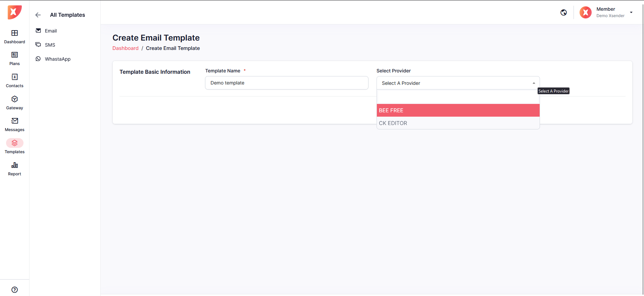This screenshot has height=296, width=644.
Task: Open the SMS templates menu item
Action: [50, 45]
